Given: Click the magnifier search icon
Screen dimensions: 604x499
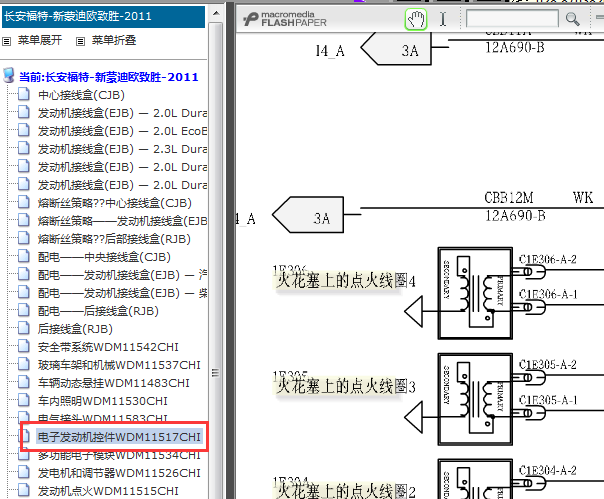Looking at the screenshot, I should click(x=572, y=18).
